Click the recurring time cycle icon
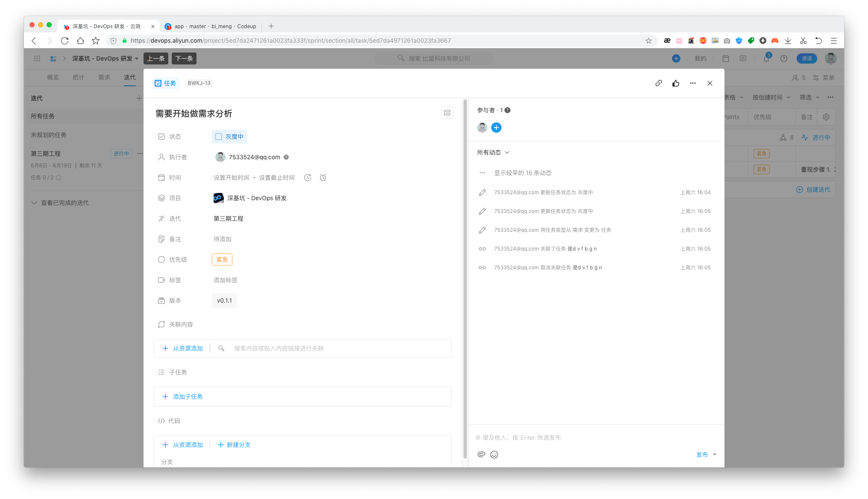Image resolution: width=868 pixels, height=499 pixels. 308,178
